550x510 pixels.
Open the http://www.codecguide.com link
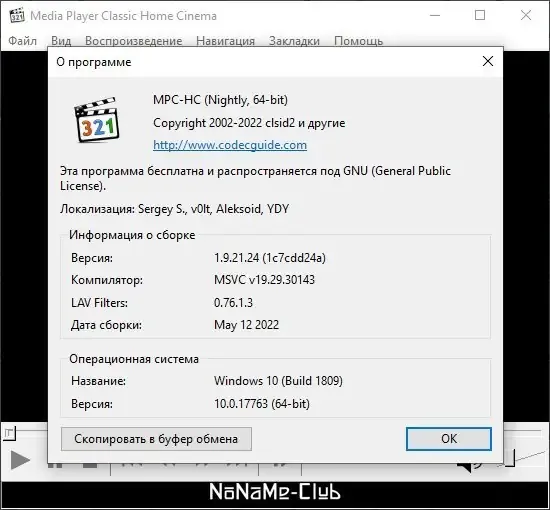tap(230, 145)
